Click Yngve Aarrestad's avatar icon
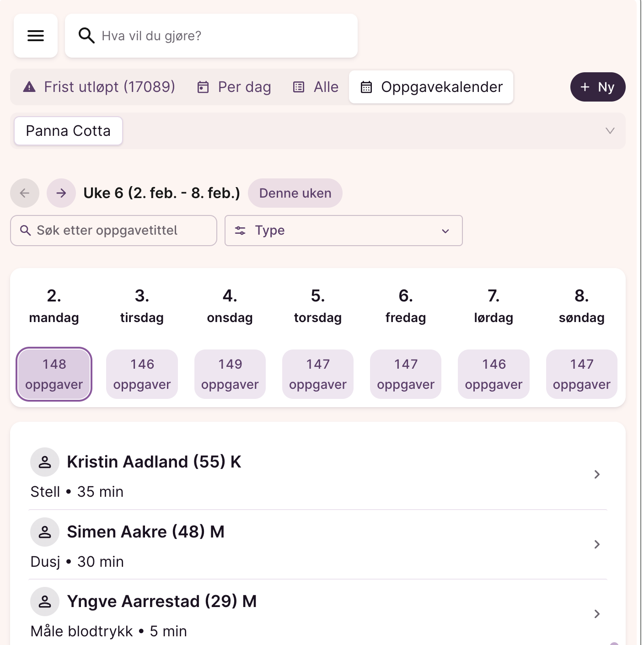 click(45, 602)
